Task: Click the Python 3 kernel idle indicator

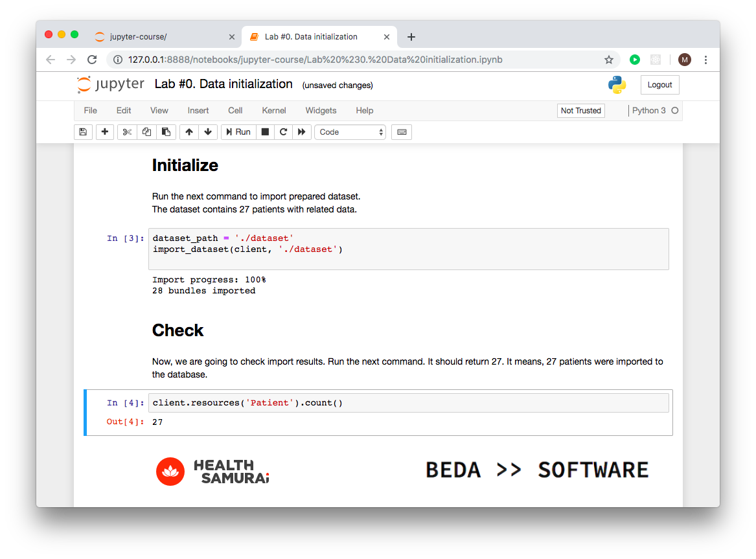Action: 674,110
